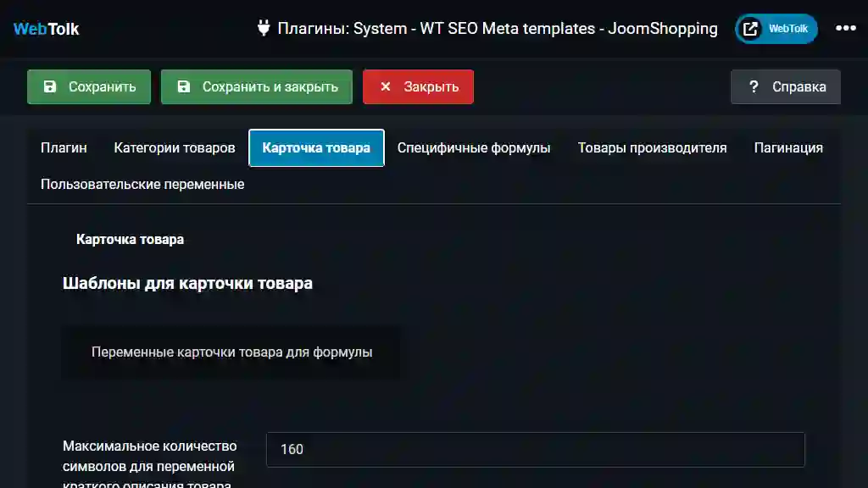868x488 pixels.
Task: Focus the input field containing 160
Action: 536,449
